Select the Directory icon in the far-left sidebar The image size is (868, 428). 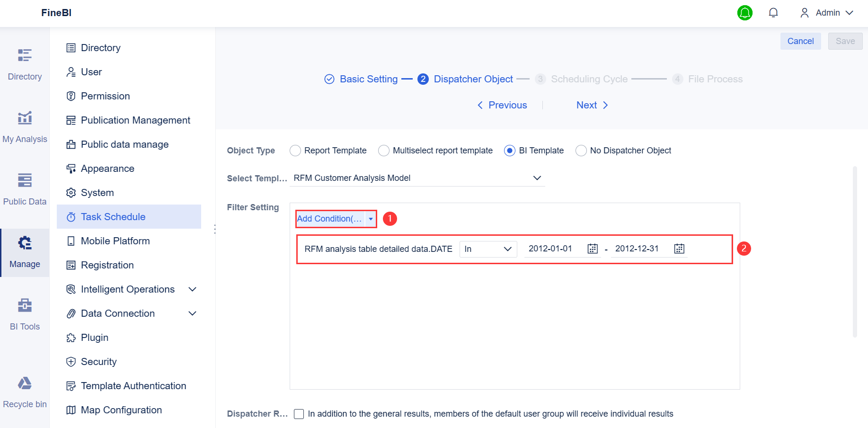(25, 63)
